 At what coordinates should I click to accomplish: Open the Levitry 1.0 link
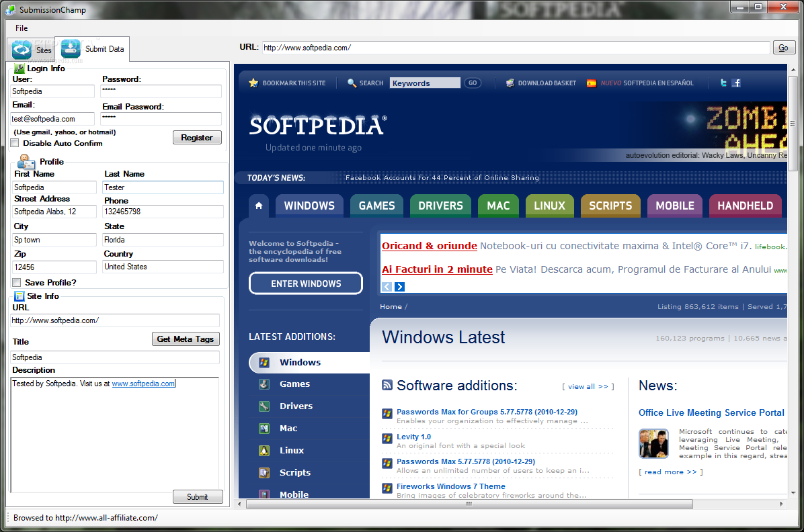414,437
